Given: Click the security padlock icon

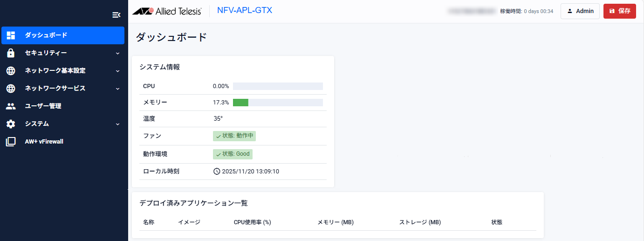Looking at the screenshot, I should [11, 53].
